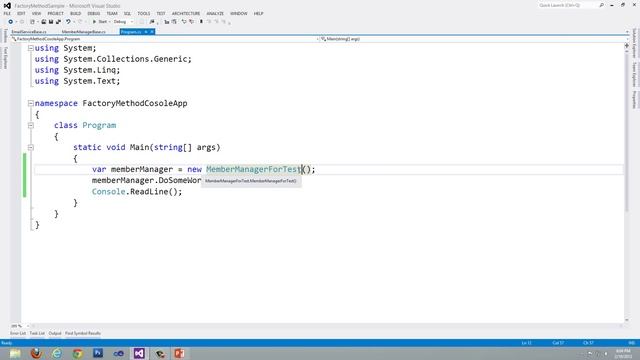
Task: Open the Error List panel tab
Action: pyautogui.click(x=18, y=333)
